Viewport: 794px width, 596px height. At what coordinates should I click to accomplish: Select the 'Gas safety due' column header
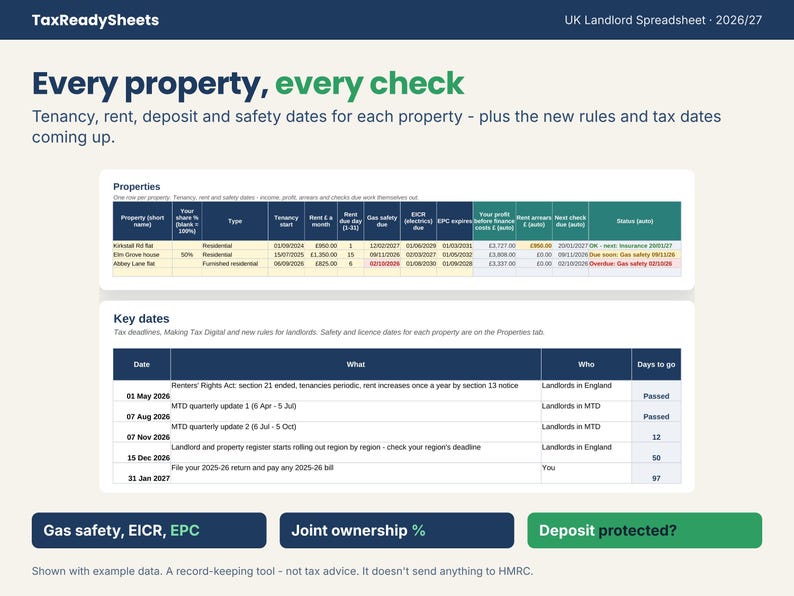(382, 221)
